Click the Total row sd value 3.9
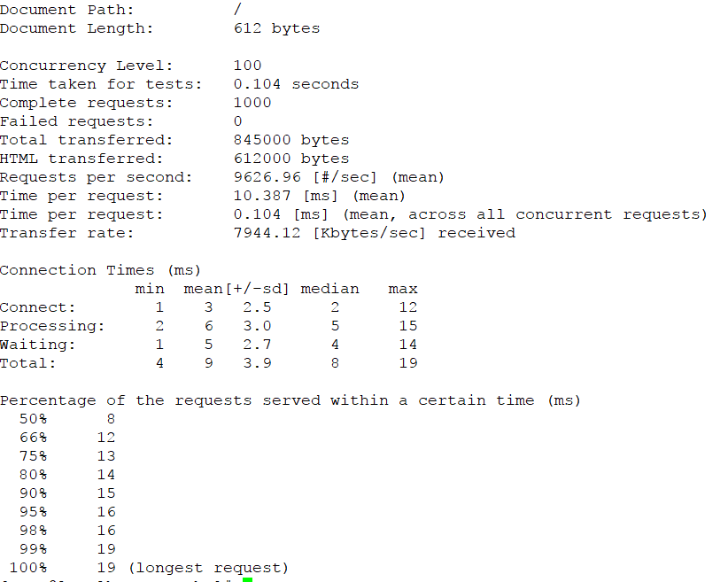The width and height of the screenshot is (728, 582). [257, 363]
